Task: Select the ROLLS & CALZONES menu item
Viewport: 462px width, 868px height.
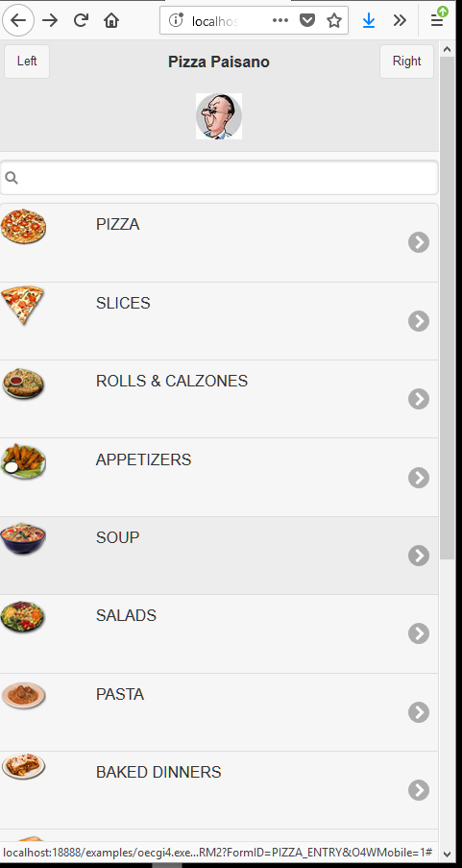Action: point(219,399)
